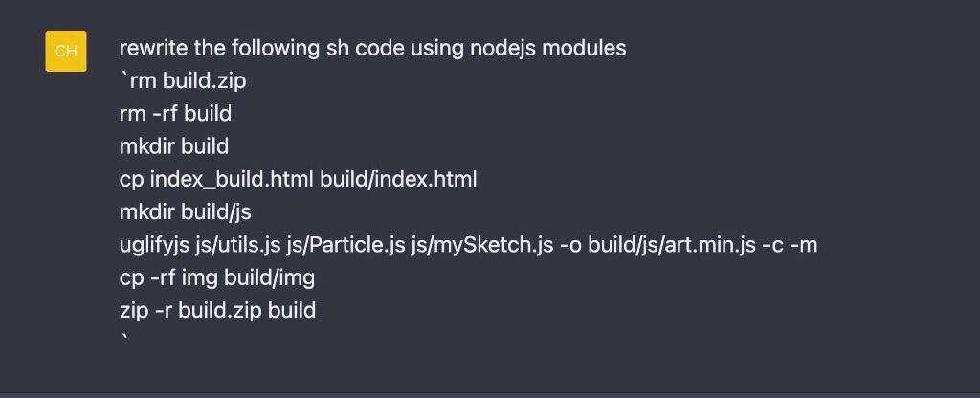The width and height of the screenshot is (980, 398).
Task: Click the word 'modules' in the first line
Action: click(584, 48)
